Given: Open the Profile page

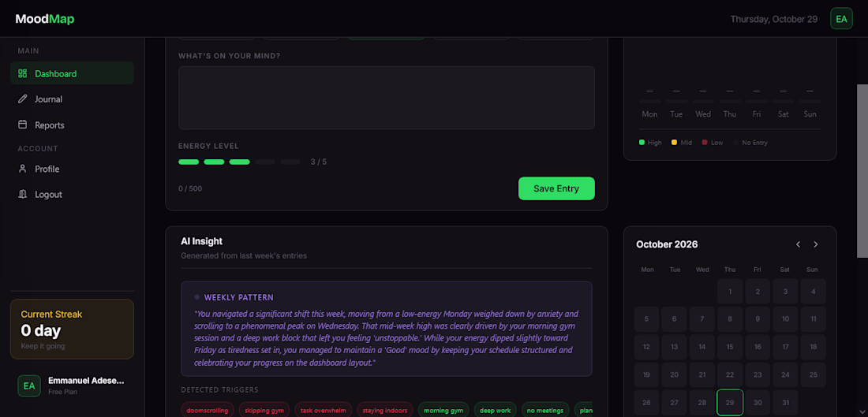Looking at the screenshot, I should pyautogui.click(x=72, y=169).
